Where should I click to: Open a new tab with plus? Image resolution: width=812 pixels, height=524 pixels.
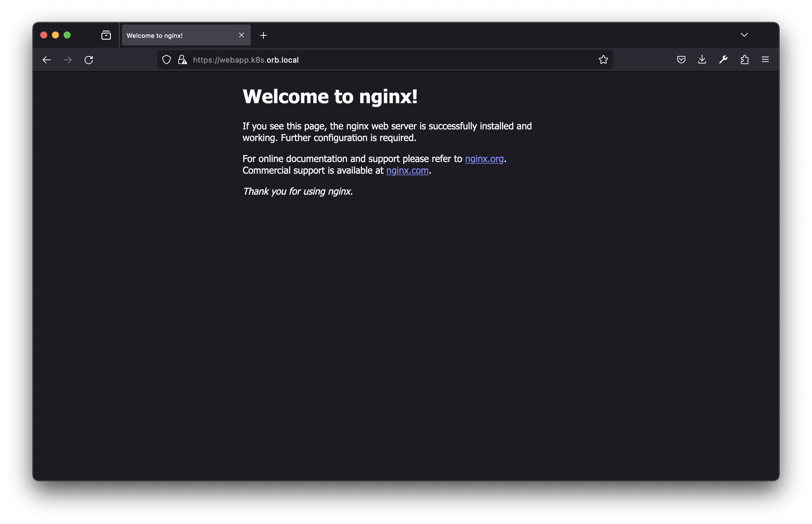coord(263,35)
